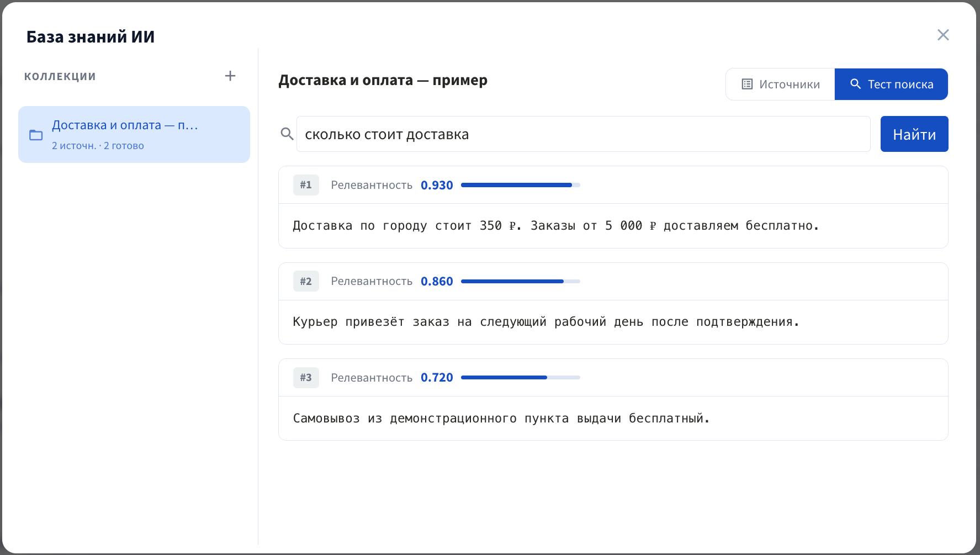Select text 'Доставка по городу стоит 350 ₽'
The height and width of the screenshot is (555, 980).
pyautogui.click(x=405, y=225)
